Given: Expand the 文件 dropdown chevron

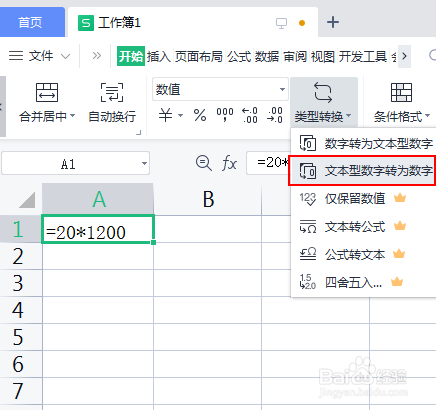Looking at the screenshot, I should pyautogui.click(x=66, y=56).
